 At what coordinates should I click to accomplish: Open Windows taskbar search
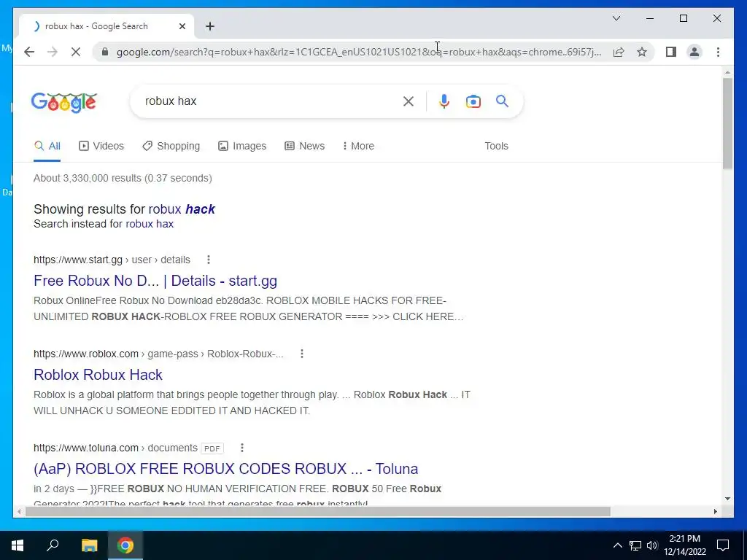click(x=53, y=545)
